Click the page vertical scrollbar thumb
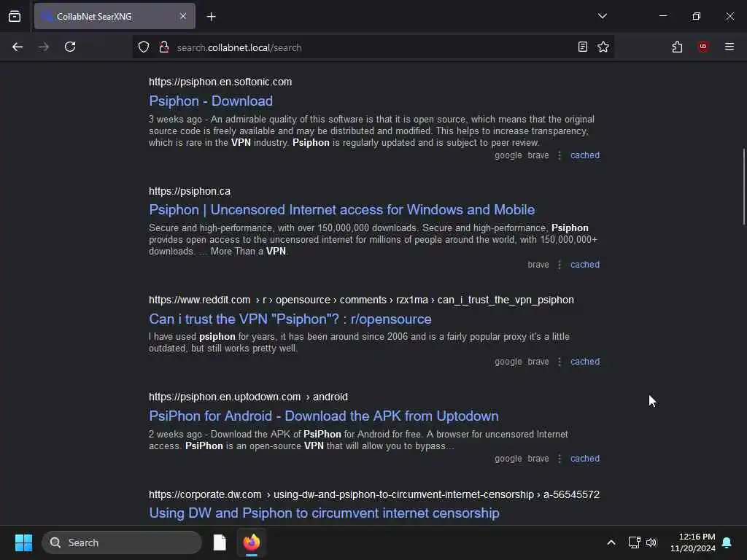The height and width of the screenshot is (560, 747). coord(743,187)
